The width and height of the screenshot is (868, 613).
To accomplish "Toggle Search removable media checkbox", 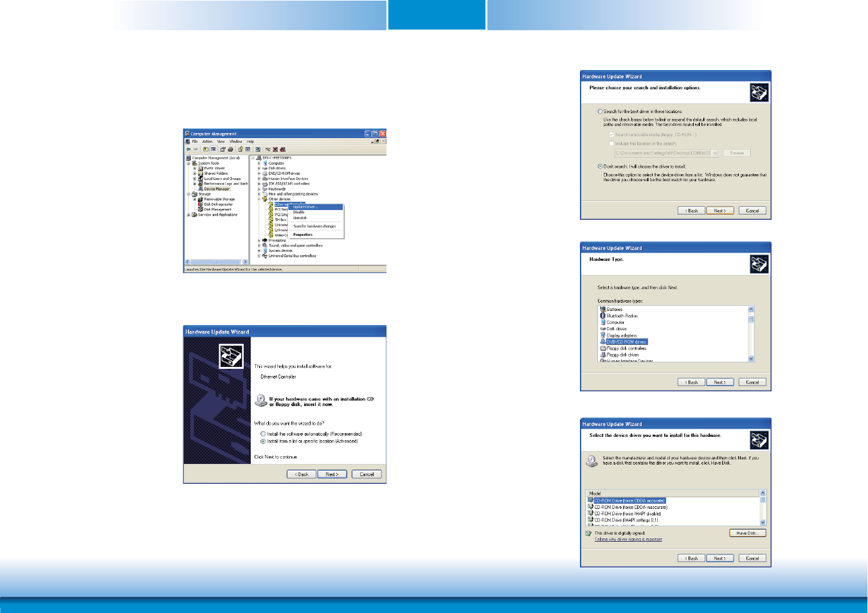I will click(x=611, y=135).
